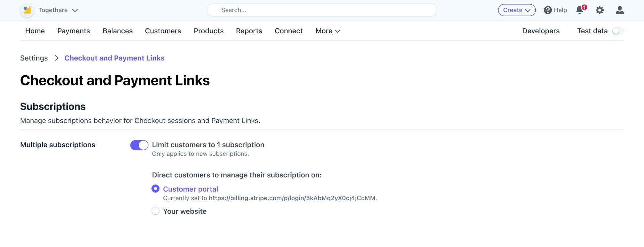Go to the Payments tab
Screen dimensions: 644x247
coord(73,31)
